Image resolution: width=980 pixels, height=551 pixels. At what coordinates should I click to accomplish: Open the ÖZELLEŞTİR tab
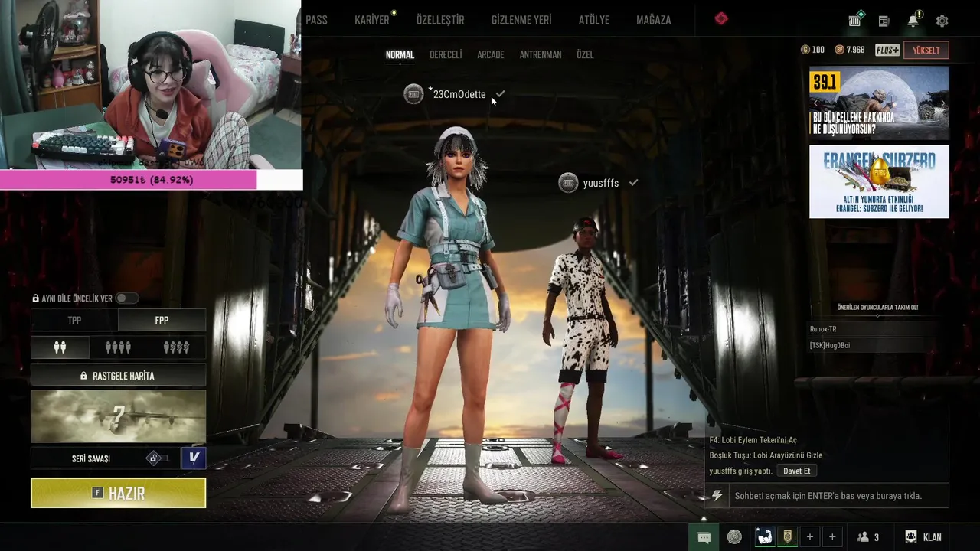[x=440, y=20]
